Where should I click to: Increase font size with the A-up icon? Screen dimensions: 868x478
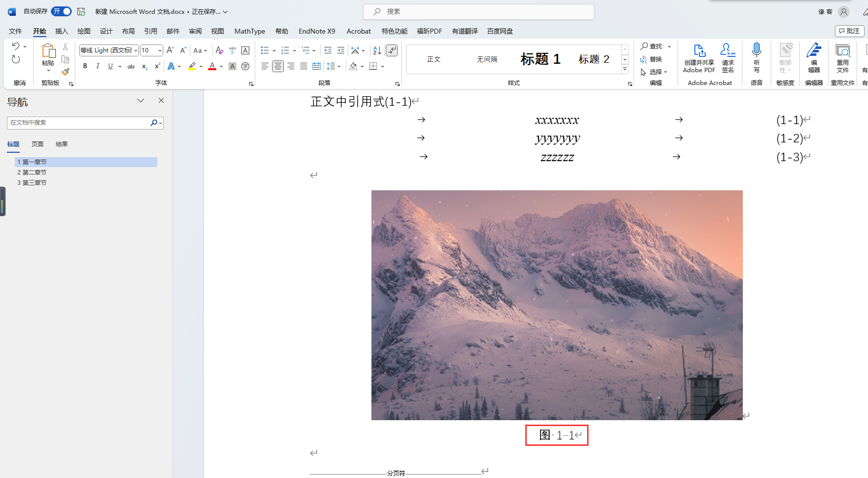point(170,50)
